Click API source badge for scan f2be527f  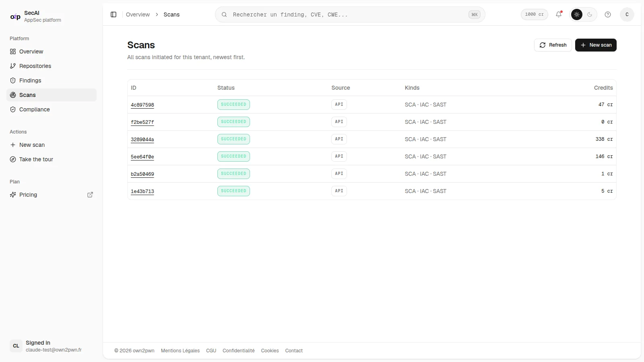(x=339, y=122)
